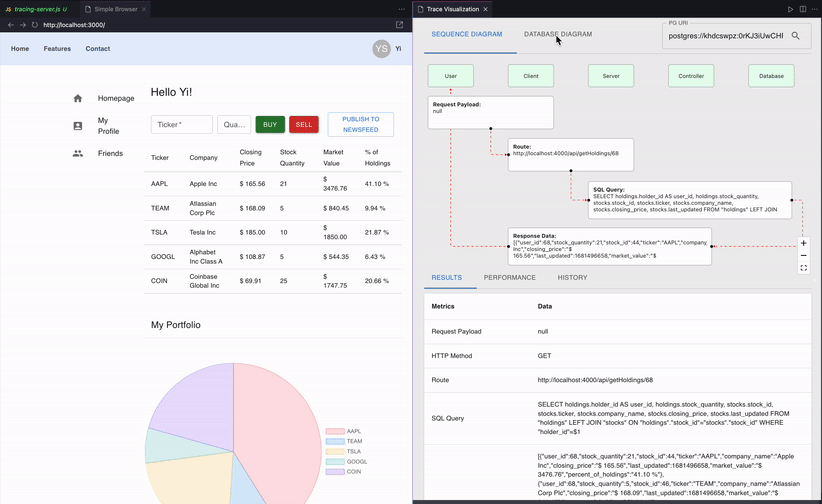Zoom in on the sequence diagram
The image size is (822, 504).
pos(804,243)
